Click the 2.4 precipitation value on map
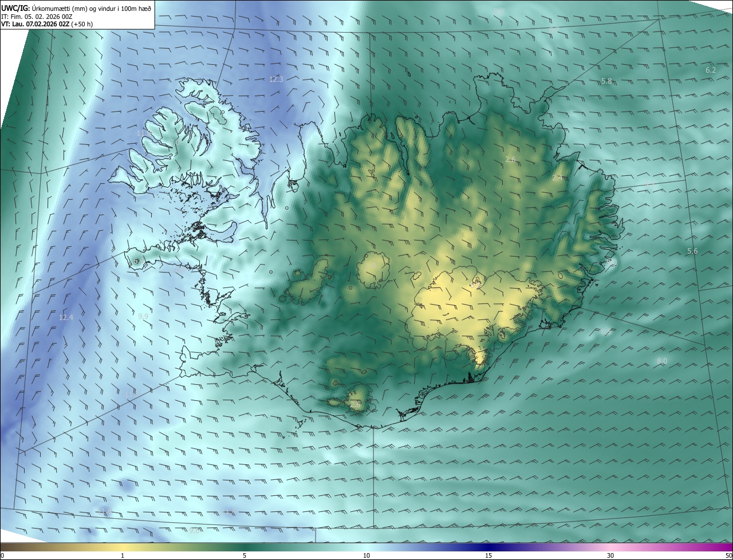733x560 pixels. click(557, 178)
